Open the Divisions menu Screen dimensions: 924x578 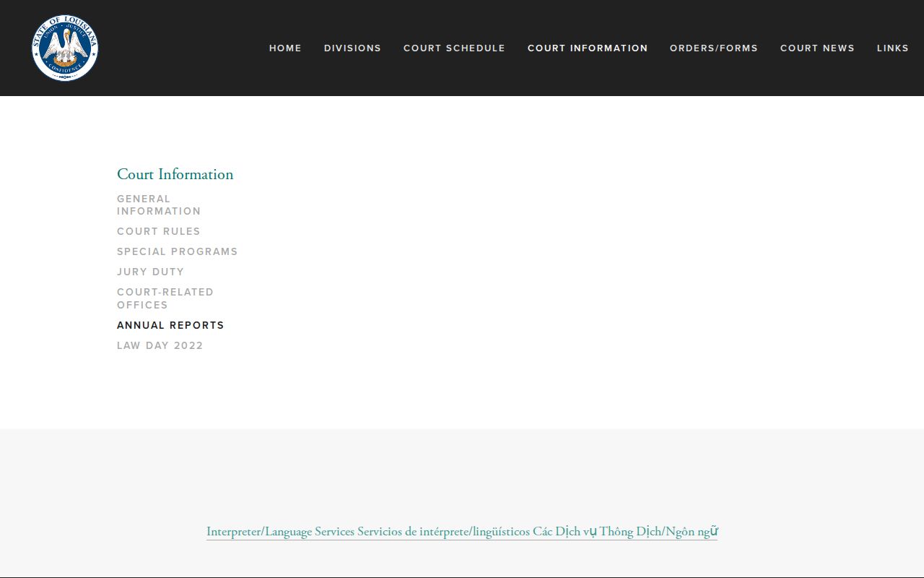tap(352, 48)
